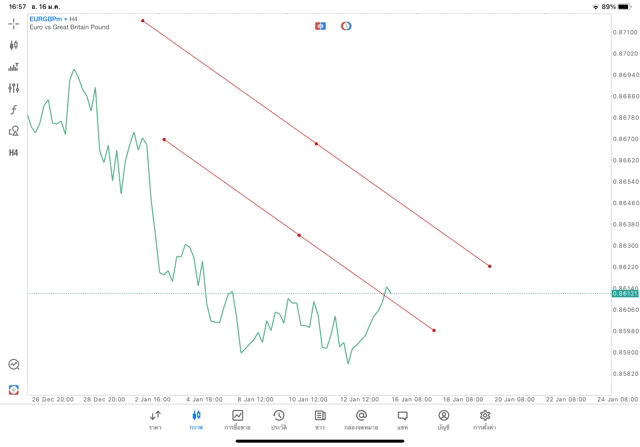The height and width of the screenshot is (447, 640).
Task: Open the ข่าว news tab
Action: pyautogui.click(x=320, y=420)
